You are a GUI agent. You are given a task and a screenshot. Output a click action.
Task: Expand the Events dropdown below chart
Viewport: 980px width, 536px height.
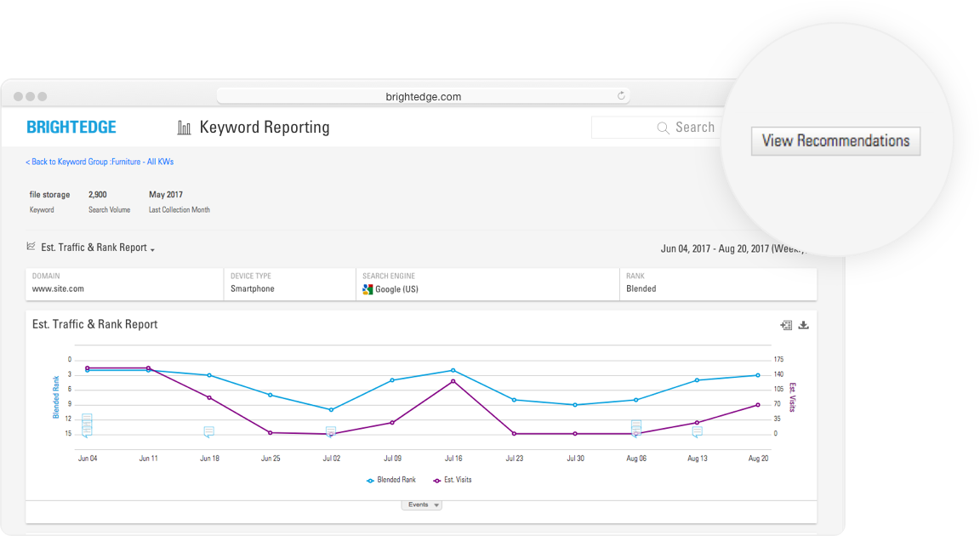pos(422,505)
